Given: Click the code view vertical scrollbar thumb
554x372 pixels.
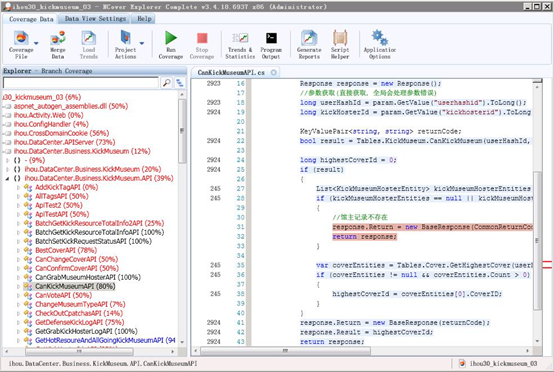Looking at the screenshot, I should click(x=537, y=240).
